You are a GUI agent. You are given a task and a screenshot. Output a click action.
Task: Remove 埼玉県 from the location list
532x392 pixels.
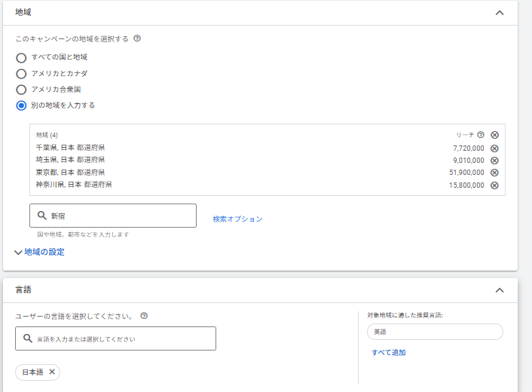point(494,161)
